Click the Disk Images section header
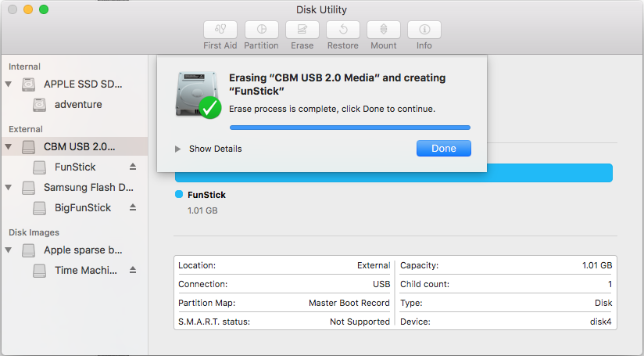Image resolution: width=644 pixels, height=356 pixels. coord(34,232)
